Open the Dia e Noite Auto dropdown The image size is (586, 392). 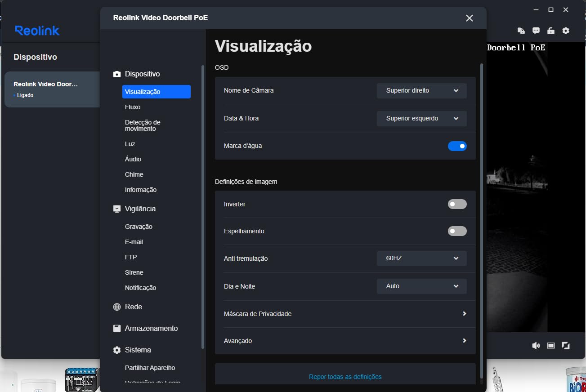(422, 286)
